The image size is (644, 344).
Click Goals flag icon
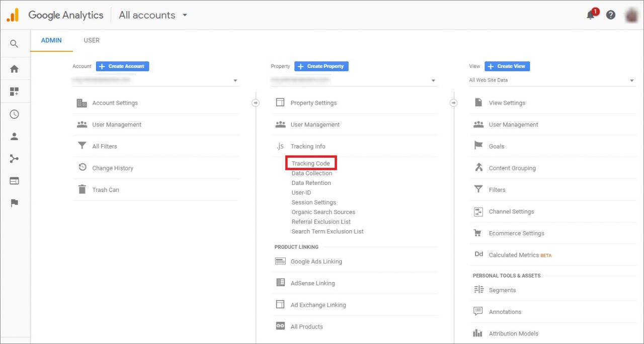point(478,146)
